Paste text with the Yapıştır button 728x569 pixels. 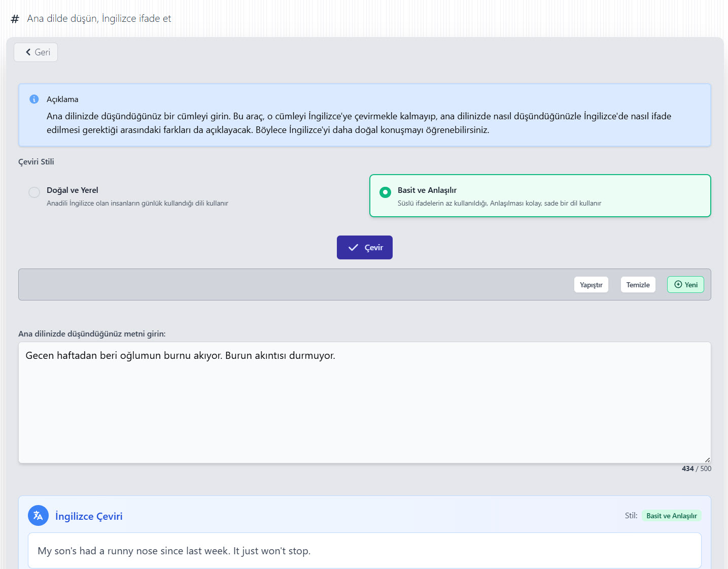tap(591, 285)
